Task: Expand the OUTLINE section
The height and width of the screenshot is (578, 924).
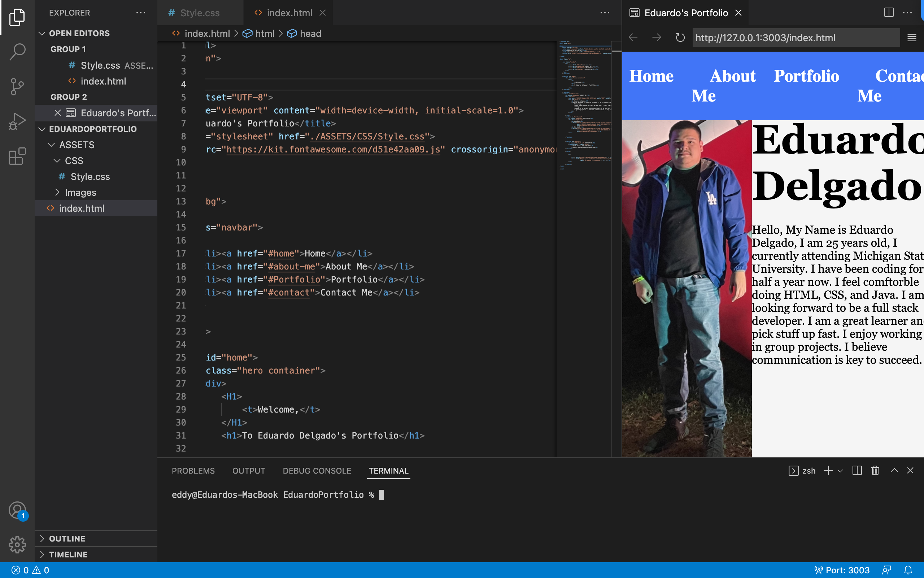Action: pos(67,539)
